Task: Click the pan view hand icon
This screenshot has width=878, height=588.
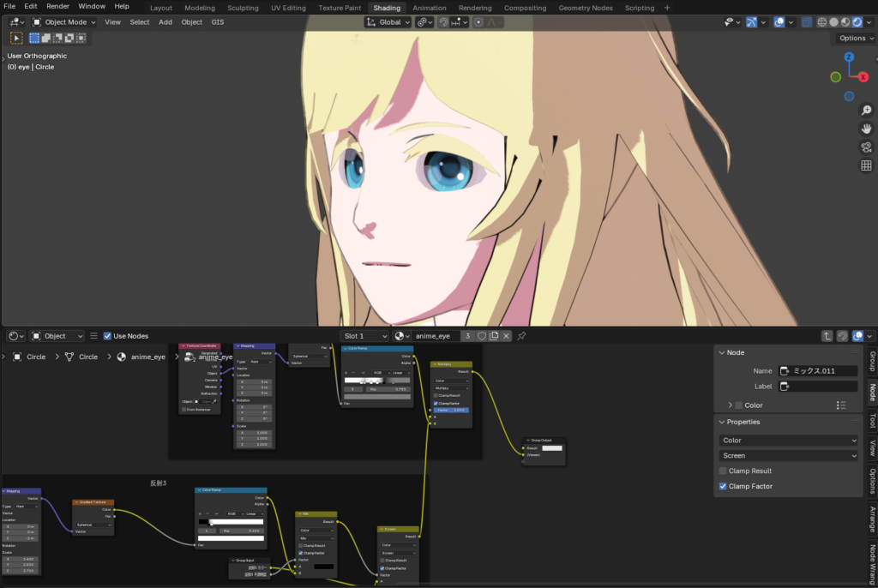Action: pyautogui.click(x=866, y=129)
